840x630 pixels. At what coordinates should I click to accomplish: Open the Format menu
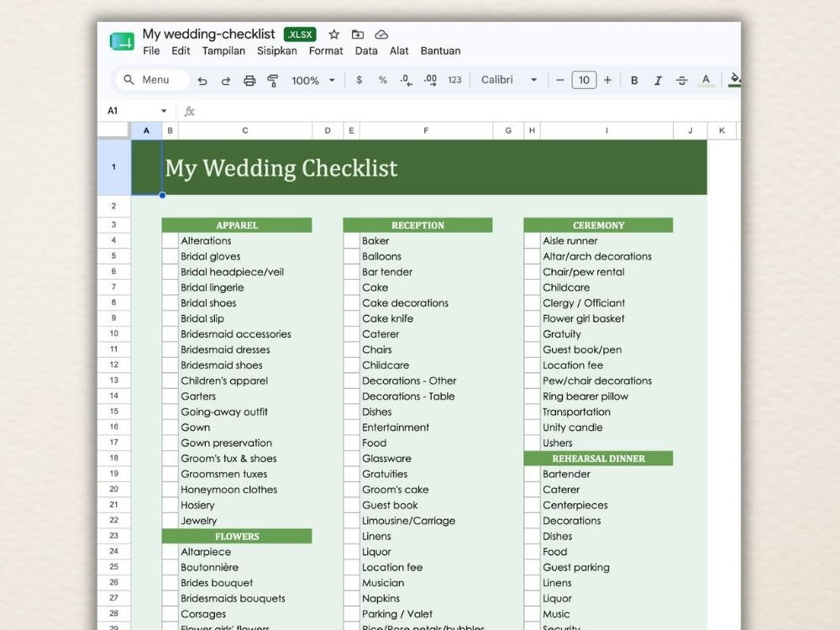(x=326, y=51)
